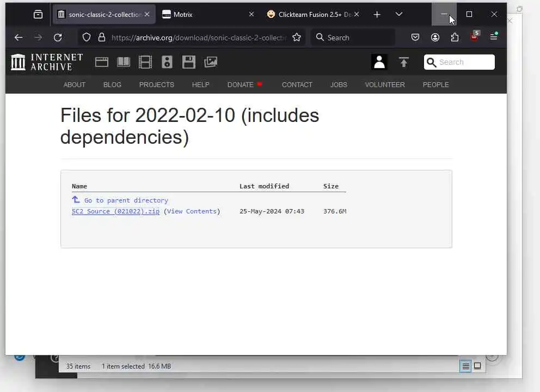Image resolution: width=540 pixels, height=392 pixels.
Task: Open the uBlock Origin extension icon
Action: click(x=475, y=36)
